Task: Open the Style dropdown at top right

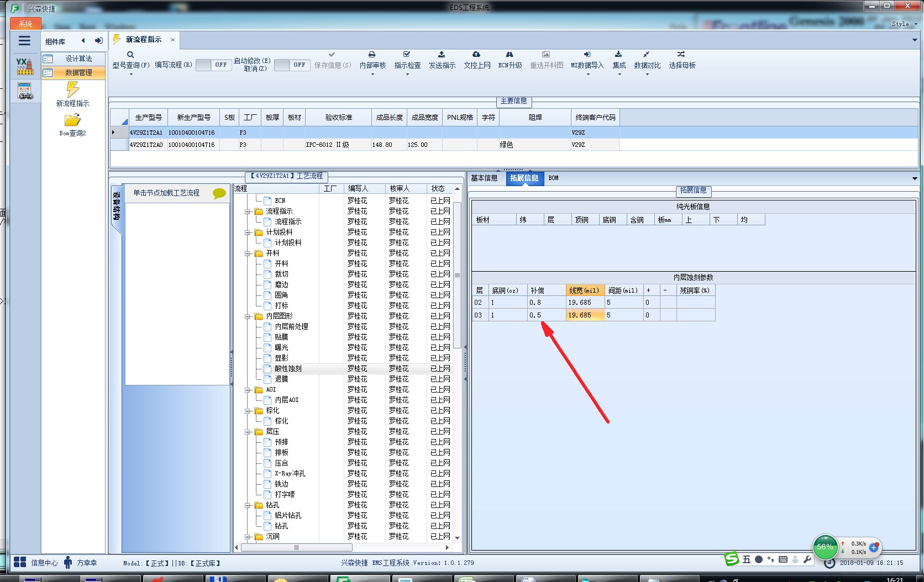Action: point(904,24)
